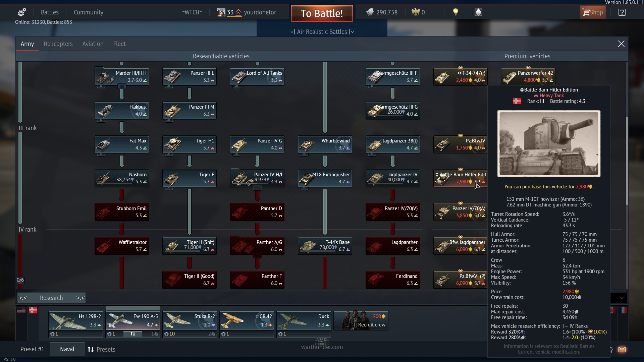Click Fw 190 A-5 crew swap arrows
The width and height of the screenshot is (644, 362).
[x=133, y=334]
